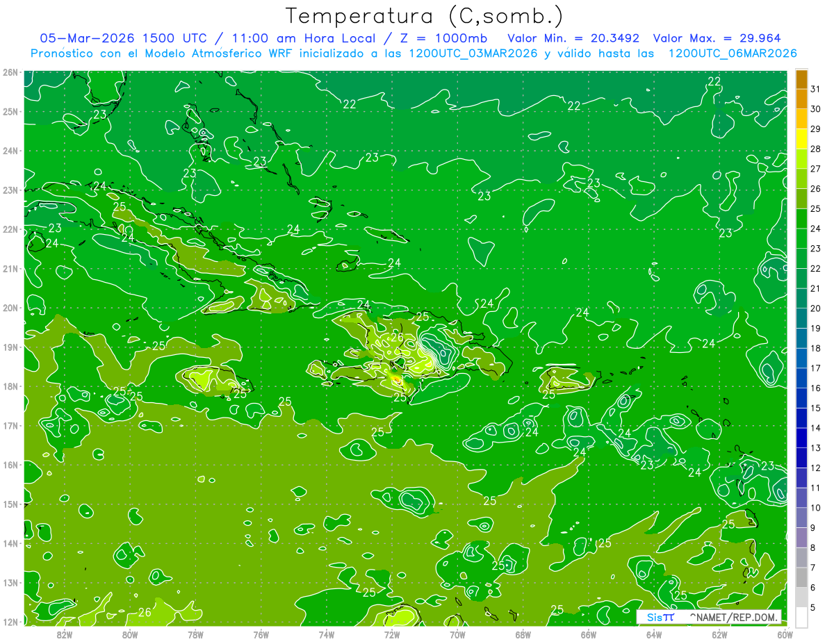Click the 14N latitude axis label
Screen dimensions: 834x644
[x=10, y=543]
